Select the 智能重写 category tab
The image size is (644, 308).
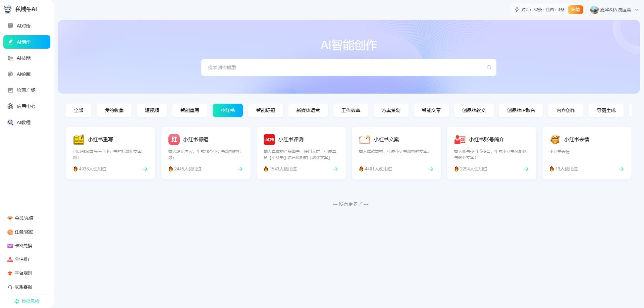point(190,110)
